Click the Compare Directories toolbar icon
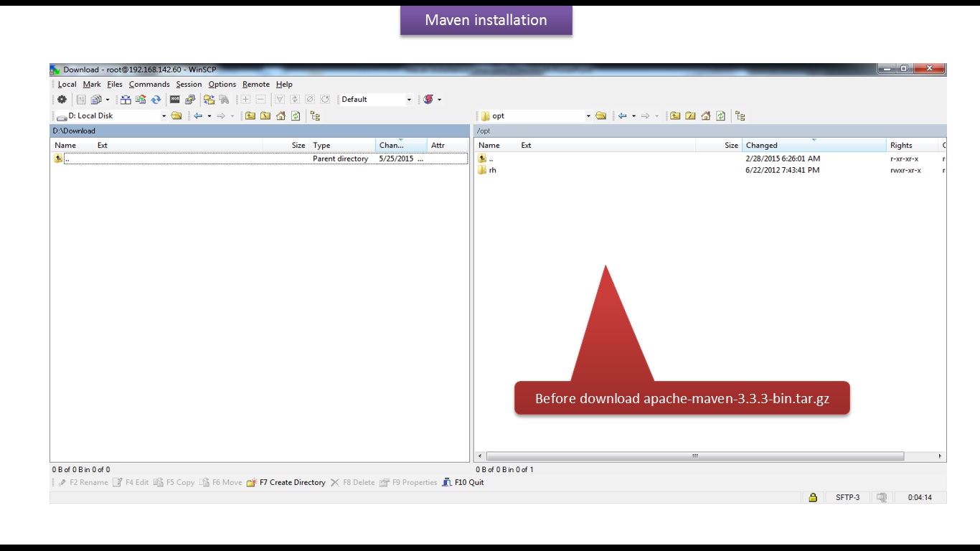This screenshot has width=980, height=551. [126, 100]
